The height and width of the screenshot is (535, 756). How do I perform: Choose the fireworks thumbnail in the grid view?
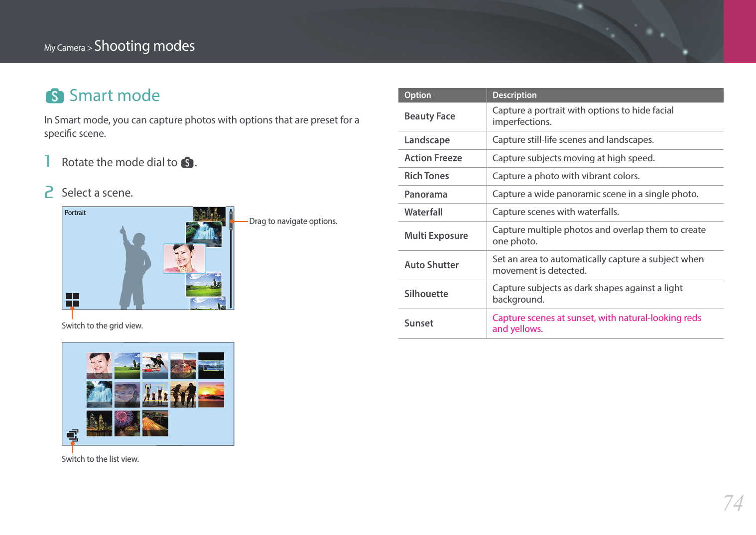[x=127, y=424]
